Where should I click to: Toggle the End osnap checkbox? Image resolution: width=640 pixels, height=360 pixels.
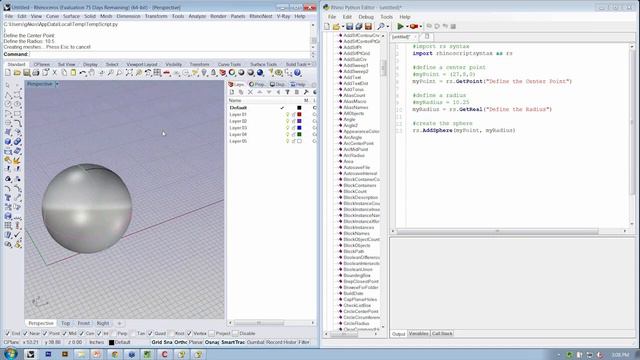pos(7,333)
